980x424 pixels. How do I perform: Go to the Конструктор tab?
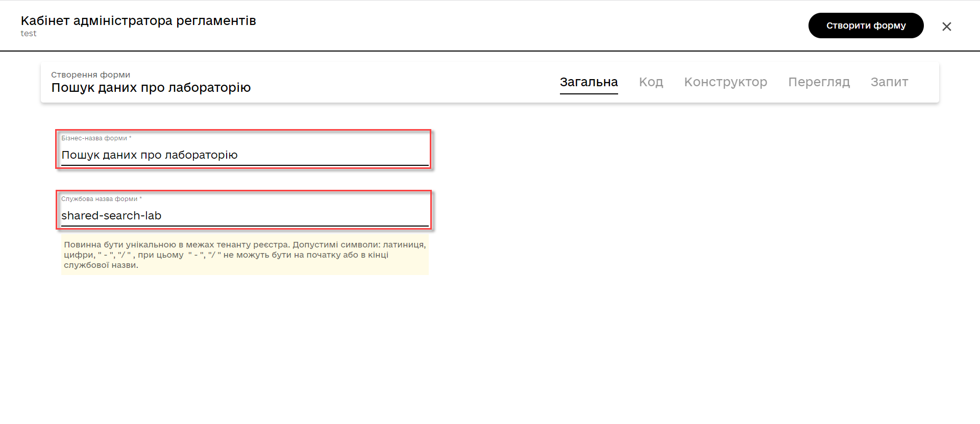pos(725,82)
